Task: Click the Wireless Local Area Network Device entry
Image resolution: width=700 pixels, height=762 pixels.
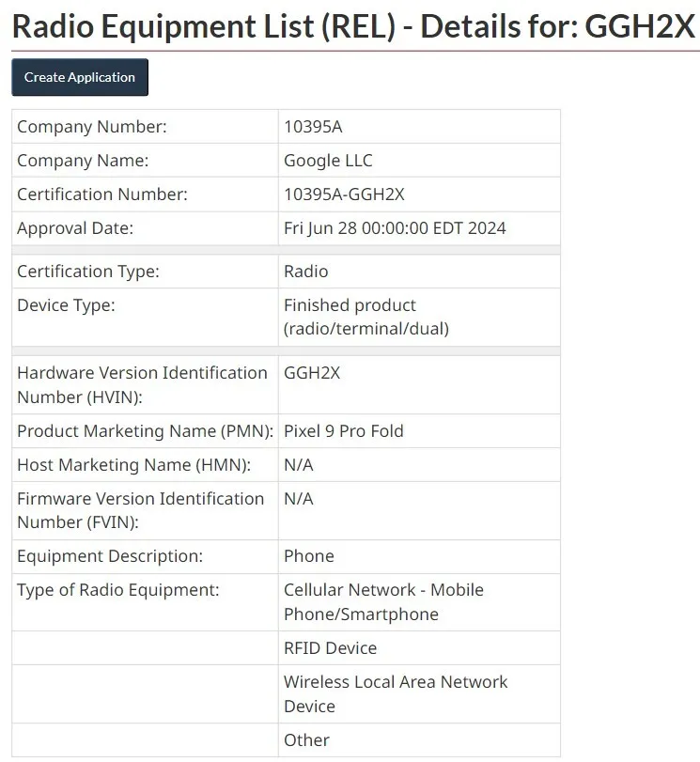Action: click(395, 693)
